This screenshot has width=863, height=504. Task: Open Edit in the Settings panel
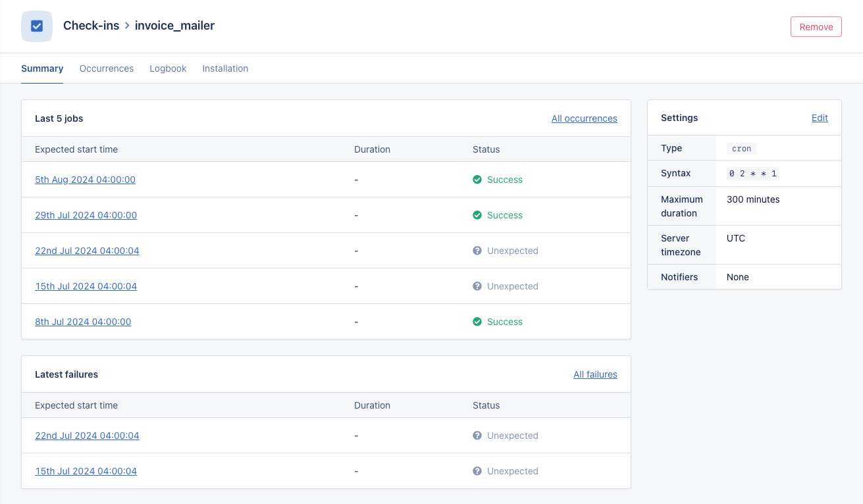click(x=820, y=118)
